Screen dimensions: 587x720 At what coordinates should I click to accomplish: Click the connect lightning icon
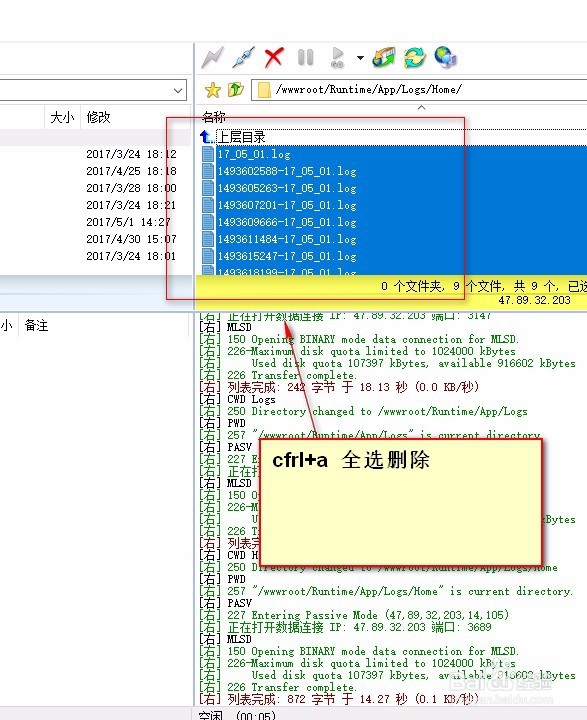[212, 57]
